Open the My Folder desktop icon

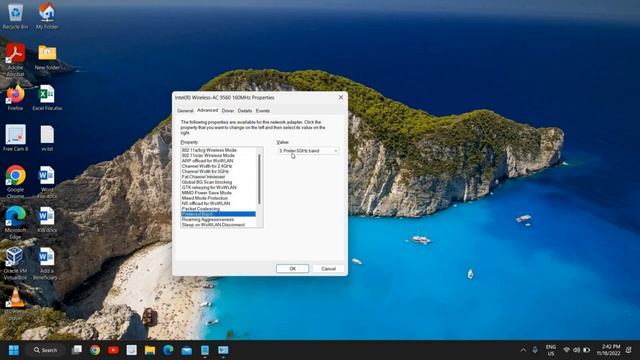47,16
